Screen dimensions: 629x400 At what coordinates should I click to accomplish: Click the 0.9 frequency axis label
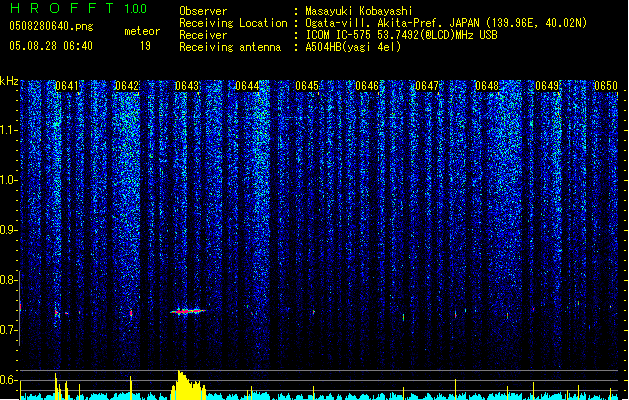9,230
